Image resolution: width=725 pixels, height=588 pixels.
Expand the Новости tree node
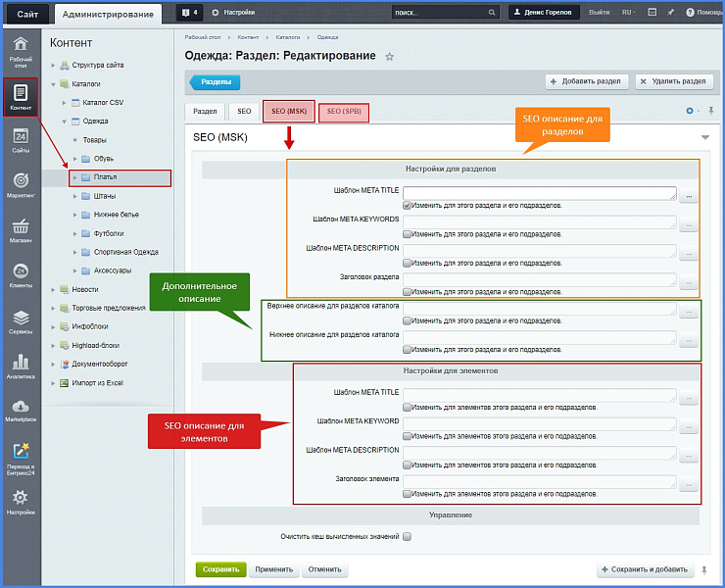(54, 289)
